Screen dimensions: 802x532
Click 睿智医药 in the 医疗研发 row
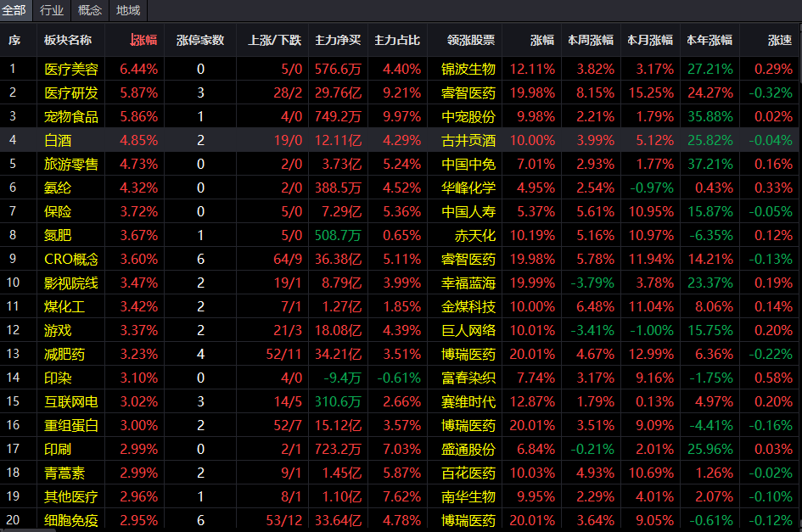coord(468,92)
